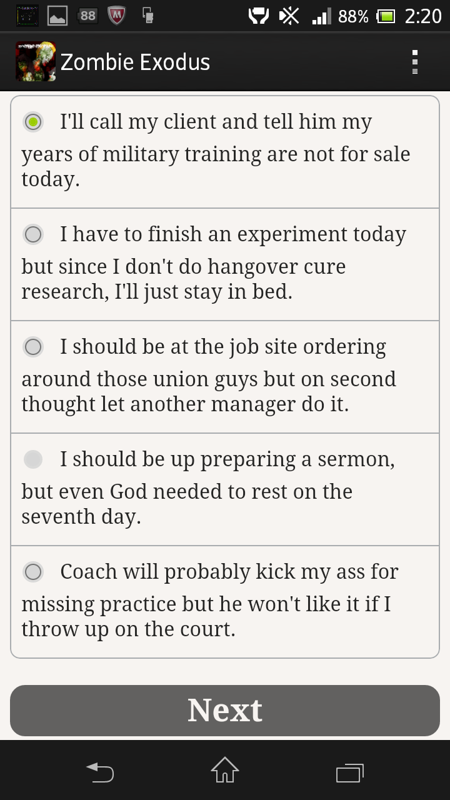Tap the Android home icon
This screenshot has width=450, height=800.
point(225,770)
